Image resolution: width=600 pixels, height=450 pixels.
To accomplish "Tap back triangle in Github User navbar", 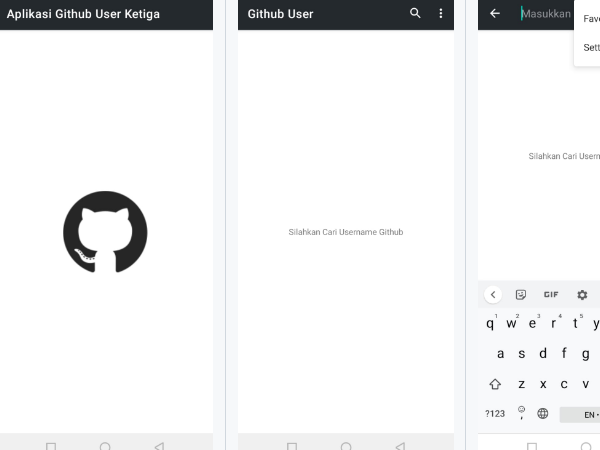I will coord(400,446).
